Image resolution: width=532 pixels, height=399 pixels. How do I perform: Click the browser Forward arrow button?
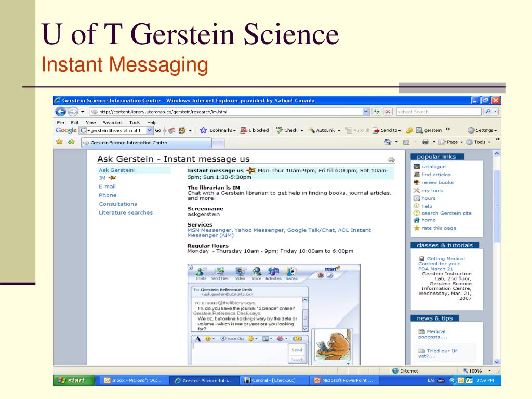(73, 111)
